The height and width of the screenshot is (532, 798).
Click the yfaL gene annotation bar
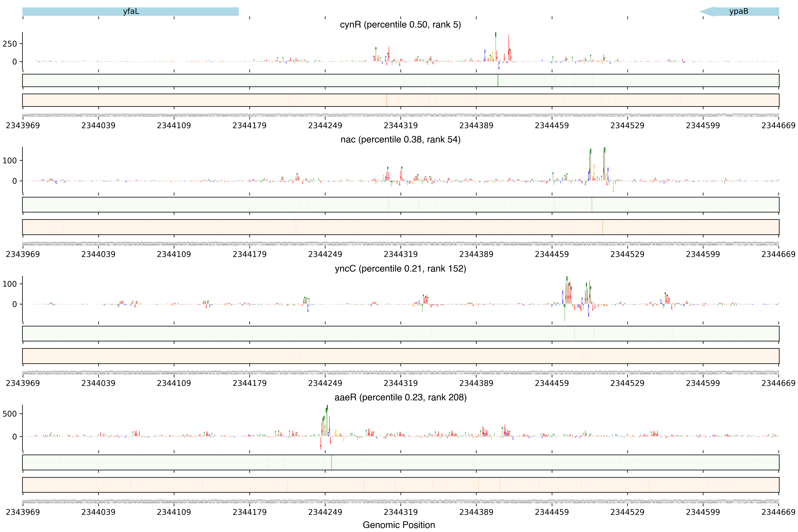pos(130,11)
